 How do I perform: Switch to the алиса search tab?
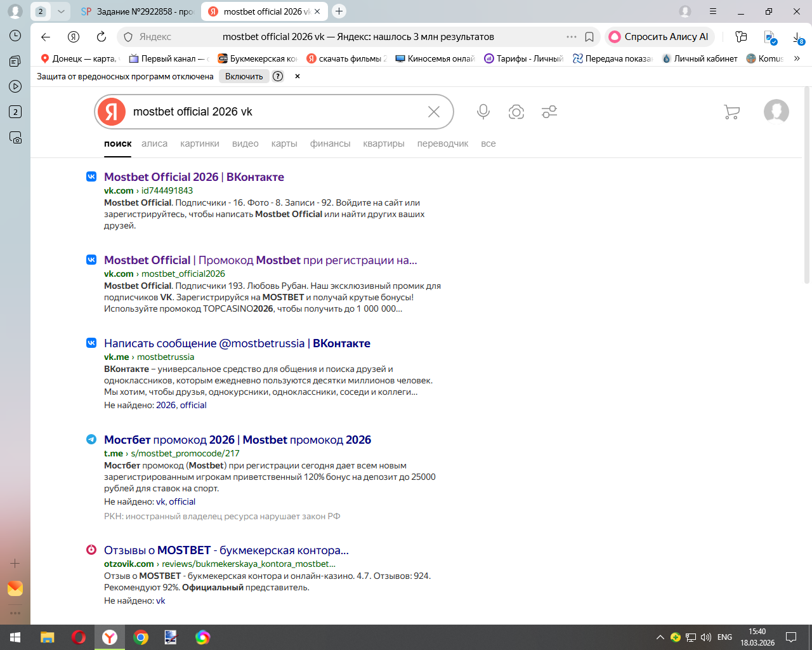point(154,143)
